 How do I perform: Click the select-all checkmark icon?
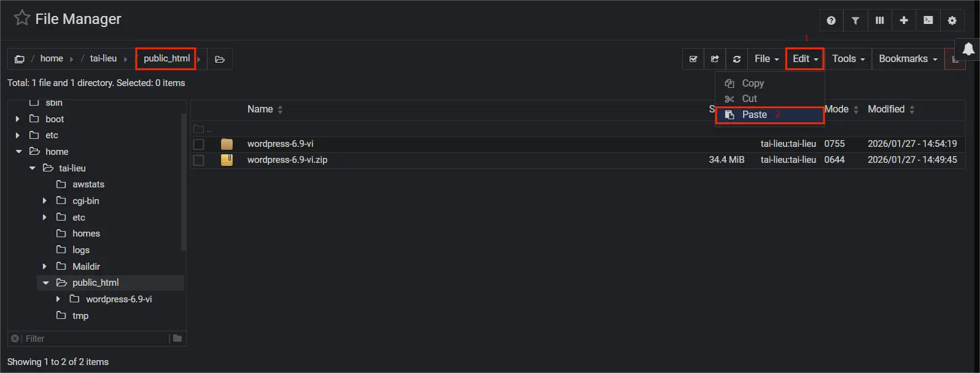[x=693, y=58]
